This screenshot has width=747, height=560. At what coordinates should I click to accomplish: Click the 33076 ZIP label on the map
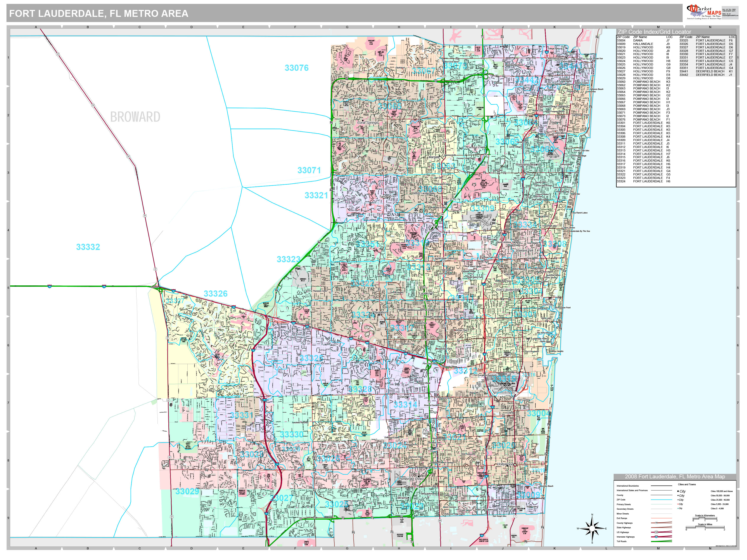[297, 68]
